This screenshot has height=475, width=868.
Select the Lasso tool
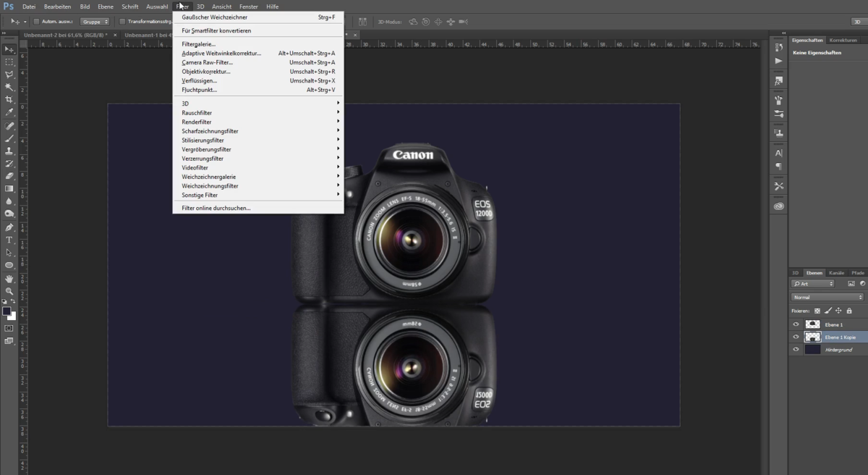click(9, 75)
